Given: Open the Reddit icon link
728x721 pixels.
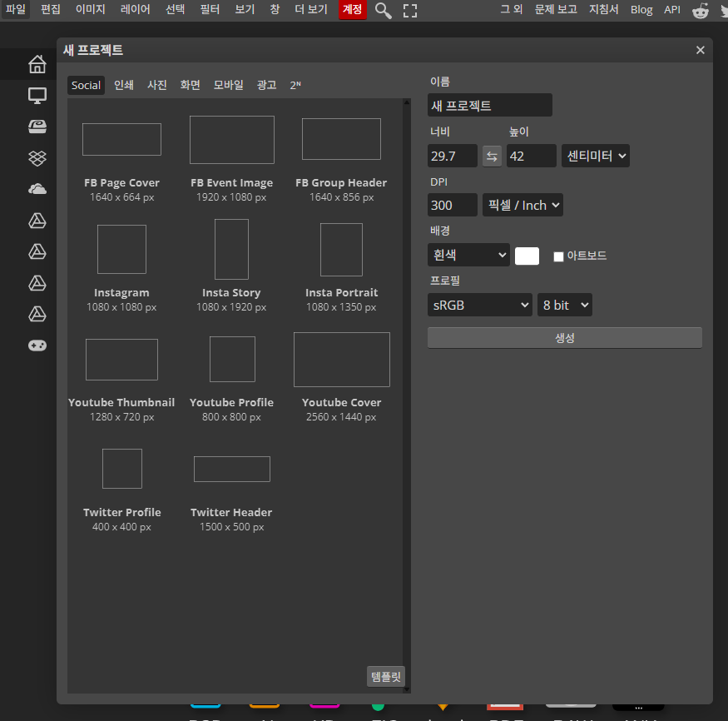Looking at the screenshot, I should [x=701, y=10].
